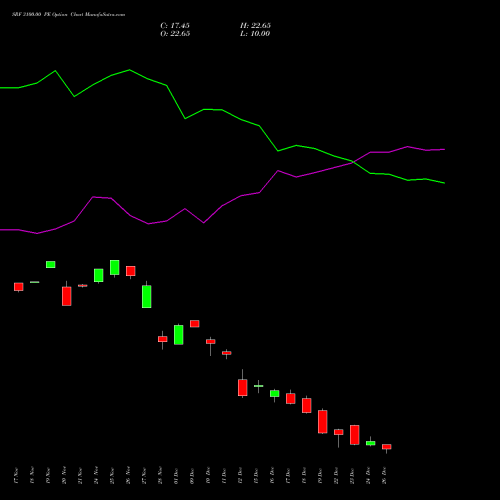
Task: Click the "24 Nov" date label
Action: pos(96,476)
